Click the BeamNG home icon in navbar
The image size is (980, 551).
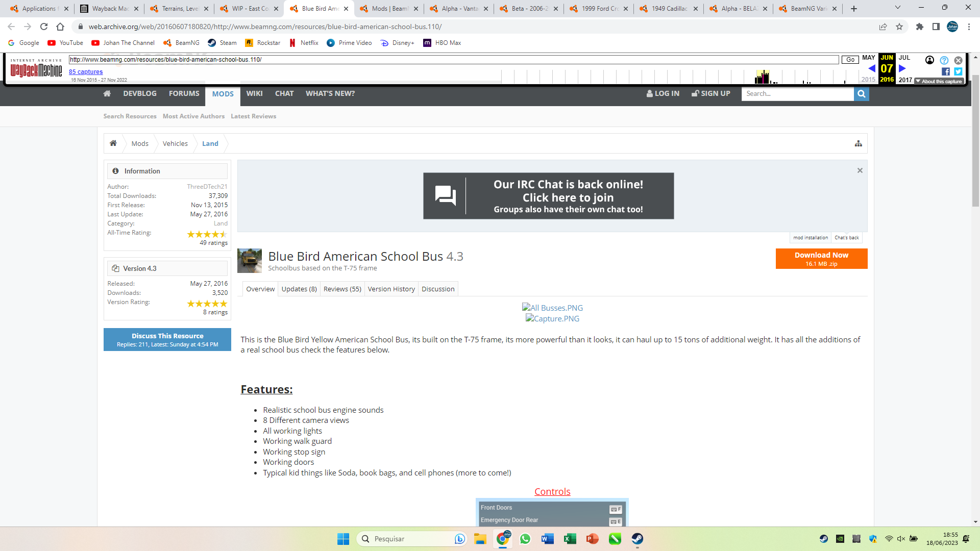click(x=107, y=93)
